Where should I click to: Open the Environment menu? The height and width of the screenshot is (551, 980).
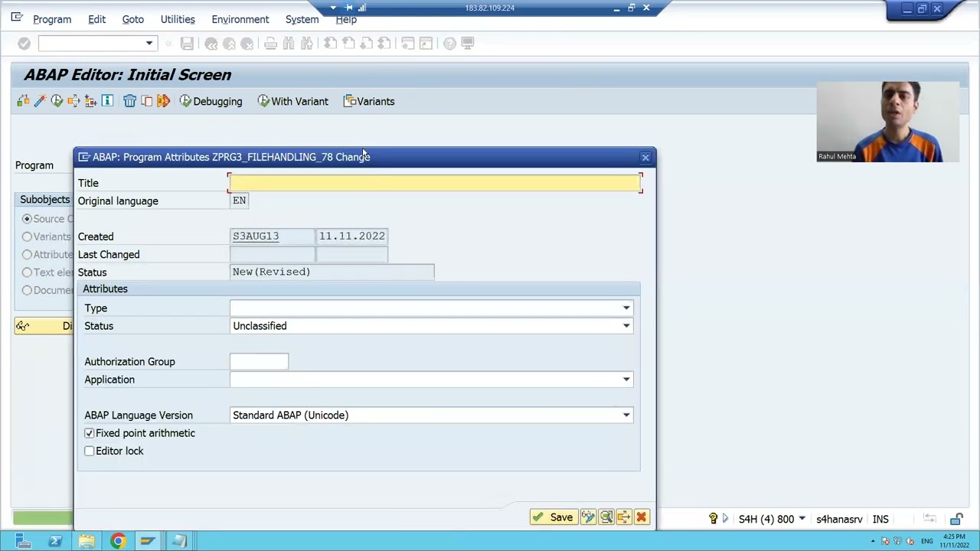pyautogui.click(x=240, y=19)
